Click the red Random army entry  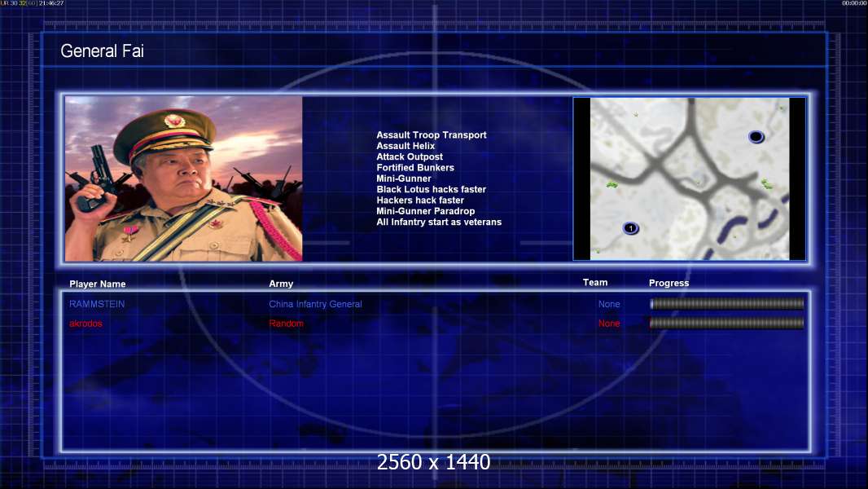[286, 324]
